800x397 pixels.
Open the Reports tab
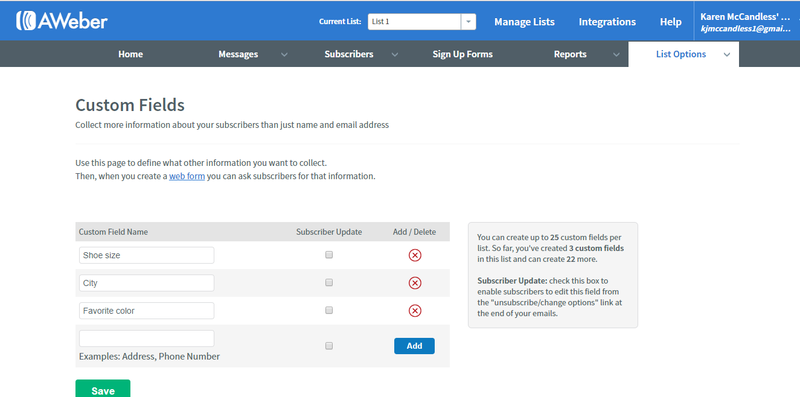point(570,54)
